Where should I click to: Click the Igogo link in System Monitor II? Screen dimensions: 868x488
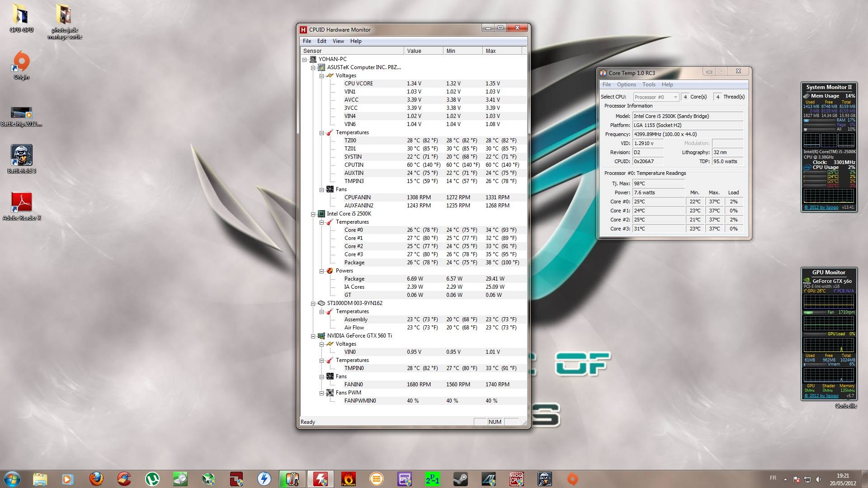point(821,207)
